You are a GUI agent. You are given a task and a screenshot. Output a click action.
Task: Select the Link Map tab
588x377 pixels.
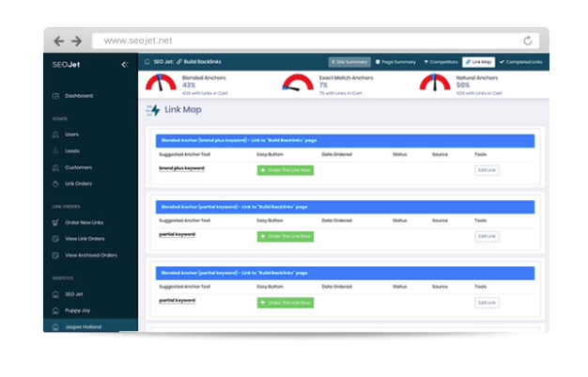click(x=478, y=62)
